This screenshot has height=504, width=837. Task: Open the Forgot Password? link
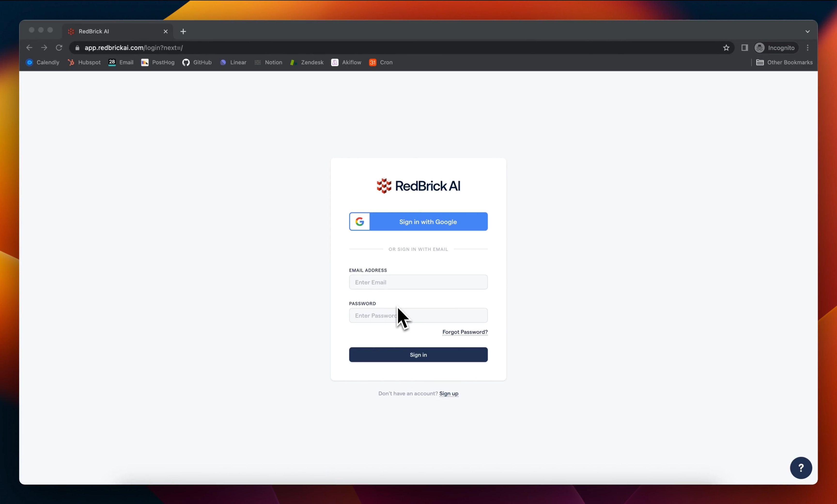(x=465, y=332)
